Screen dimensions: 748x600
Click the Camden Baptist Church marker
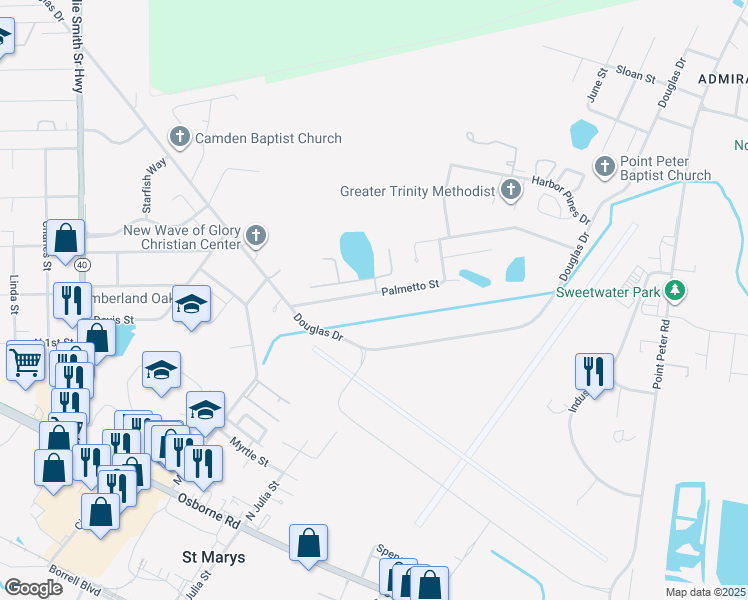(180, 137)
